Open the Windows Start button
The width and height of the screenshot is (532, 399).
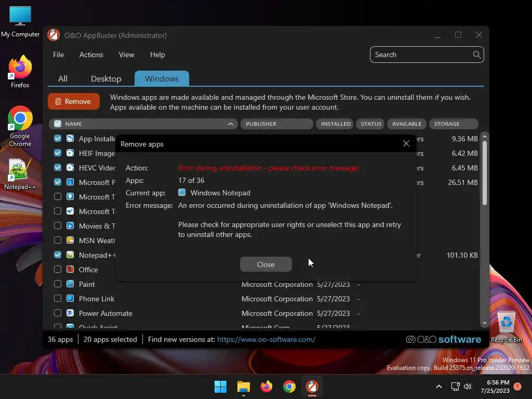[x=220, y=387]
